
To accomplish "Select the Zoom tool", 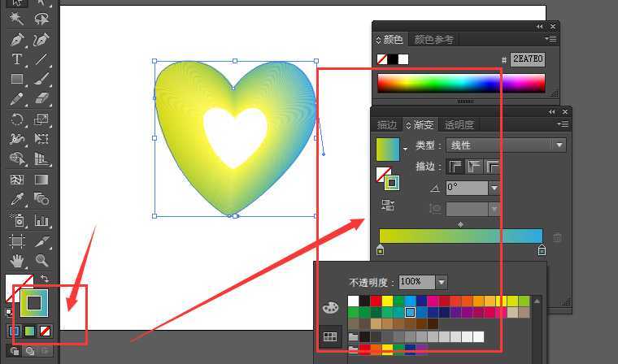I will click(41, 260).
